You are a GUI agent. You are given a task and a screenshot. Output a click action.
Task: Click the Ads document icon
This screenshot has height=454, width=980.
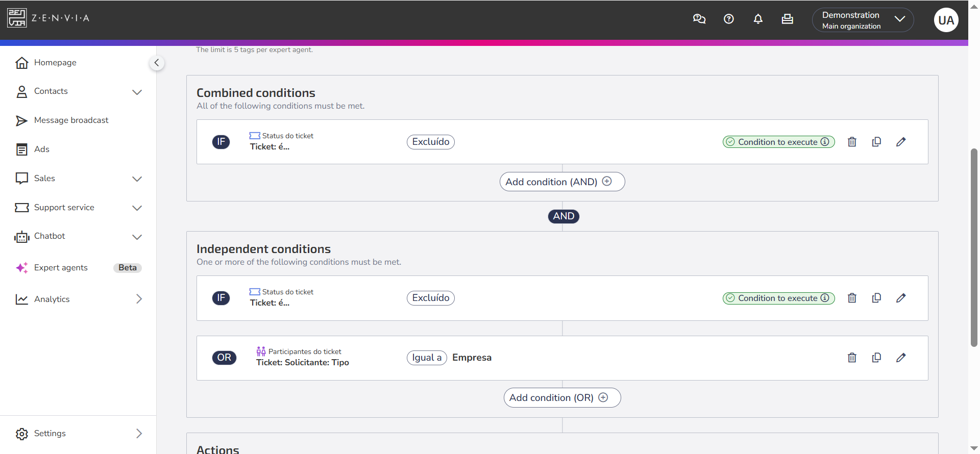click(22, 149)
